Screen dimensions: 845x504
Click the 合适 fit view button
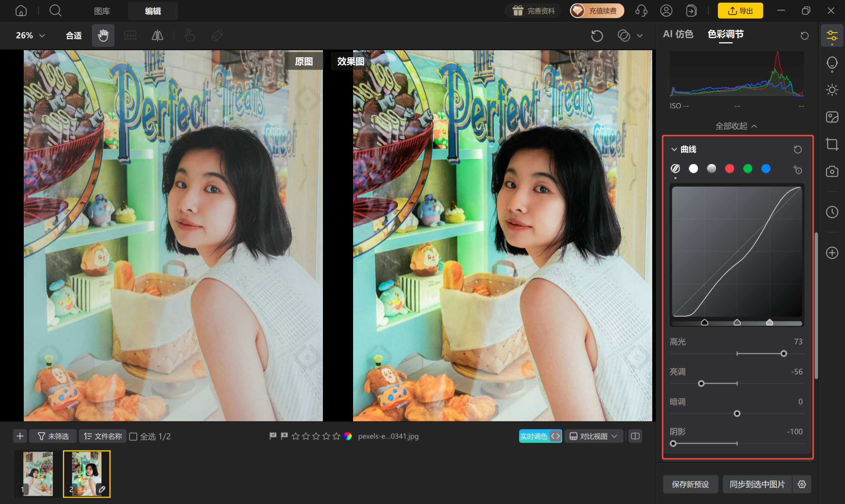pos(74,35)
